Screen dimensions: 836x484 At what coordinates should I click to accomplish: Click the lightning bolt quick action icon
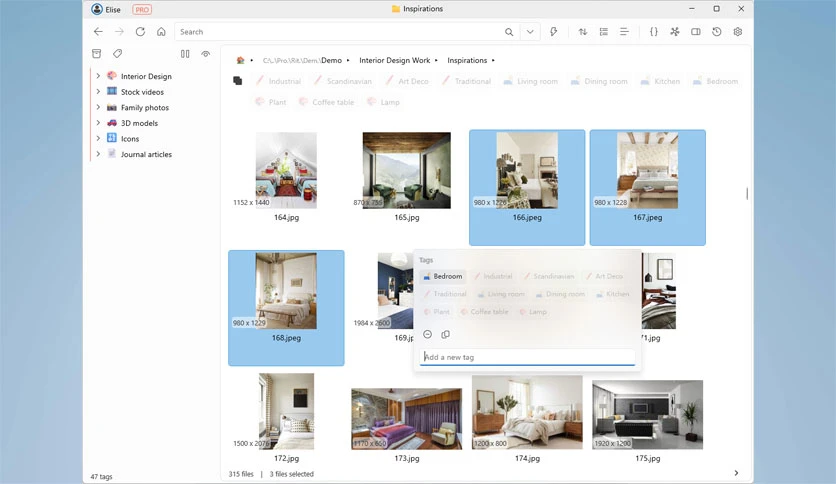[553, 32]
